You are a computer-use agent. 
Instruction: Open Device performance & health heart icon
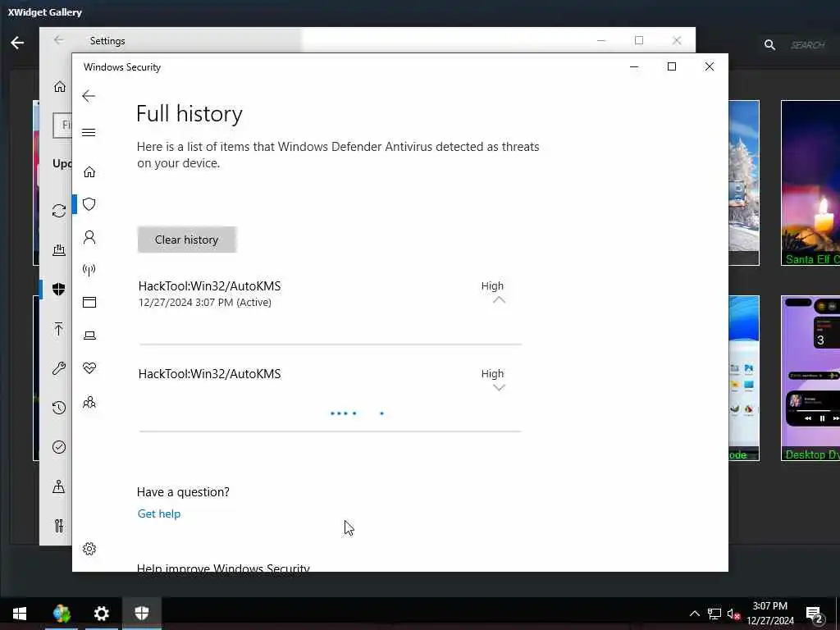89,368
